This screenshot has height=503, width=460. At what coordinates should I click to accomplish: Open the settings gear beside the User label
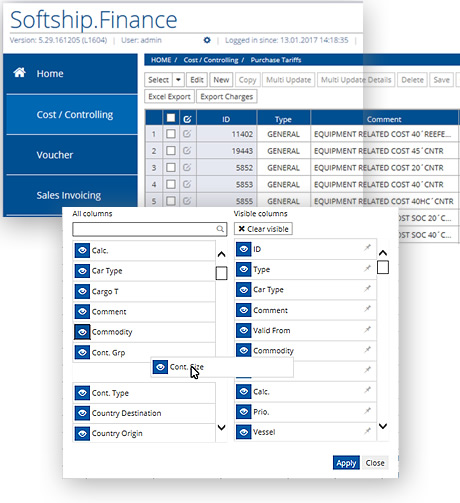(x=207, y=40)
